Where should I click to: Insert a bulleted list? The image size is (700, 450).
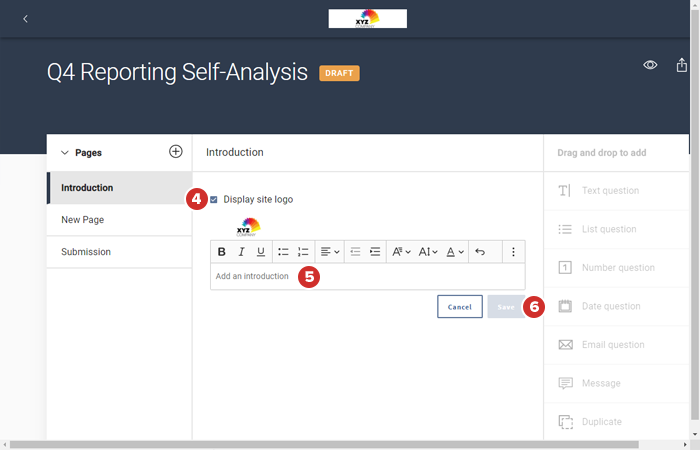(x=283, y=252)
